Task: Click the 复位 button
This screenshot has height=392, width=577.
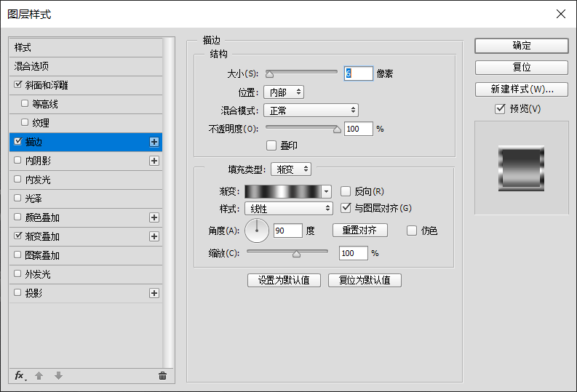Action: coord(522,68)
